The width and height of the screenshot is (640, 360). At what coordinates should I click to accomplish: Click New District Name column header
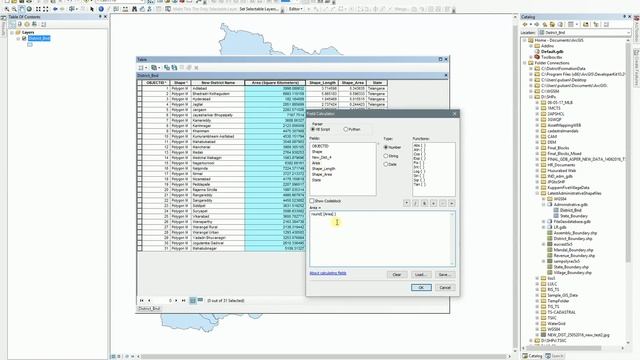coord(218,83)
